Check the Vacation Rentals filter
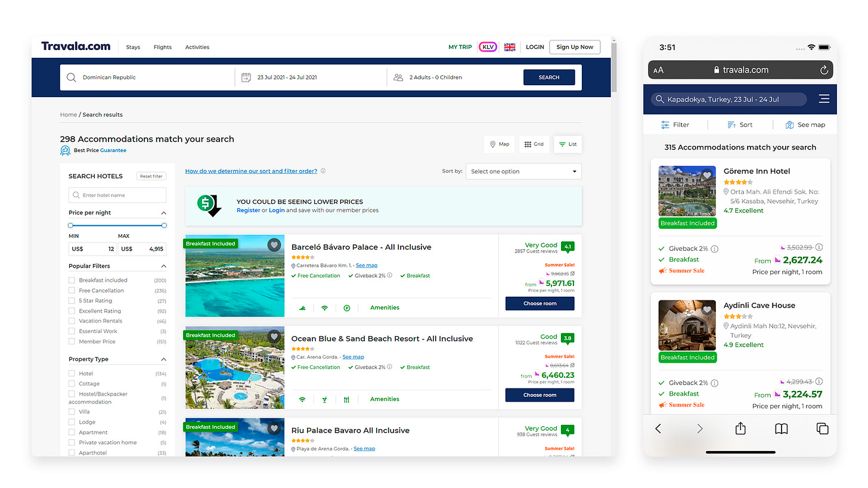 [x=72, y=321]
